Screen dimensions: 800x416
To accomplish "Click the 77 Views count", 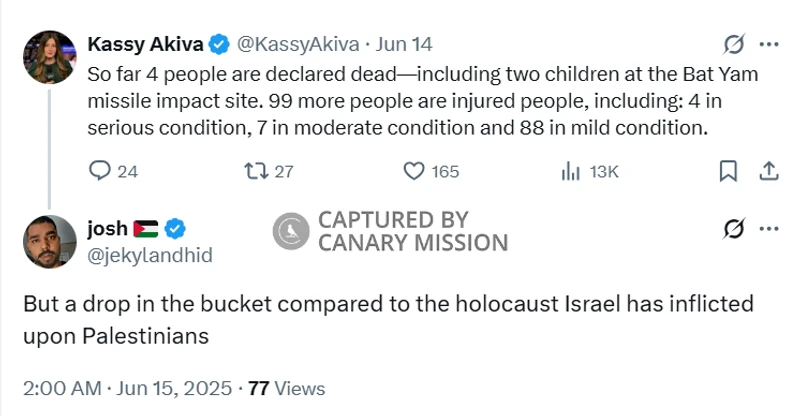I will (x=286, y=388).
